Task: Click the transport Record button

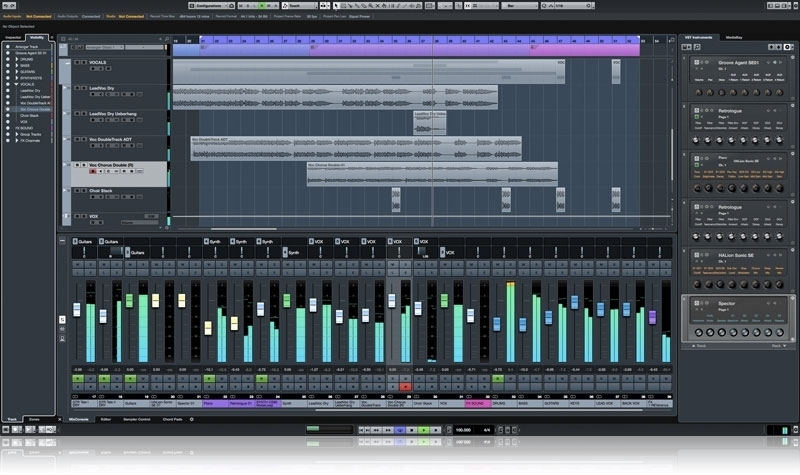Action: [435, 430]
